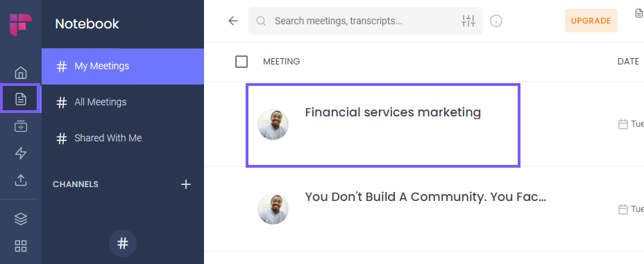Click the Fireflies logo

pyautogui.click(x=21, y=24)
